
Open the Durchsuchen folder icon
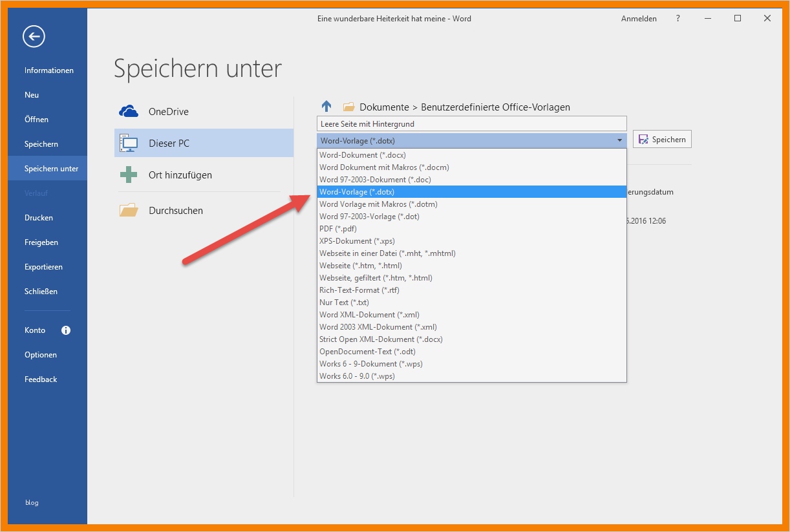coord(129,210)
